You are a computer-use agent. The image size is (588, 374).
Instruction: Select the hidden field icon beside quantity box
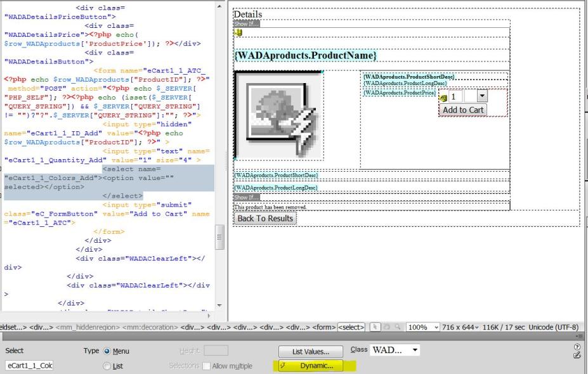(443, 98)
